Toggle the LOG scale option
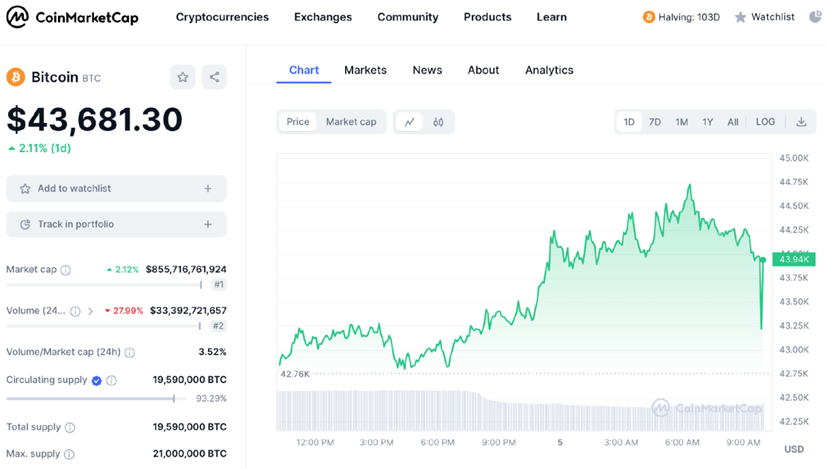The height and width of the screenshot is (469, 825). tap(765, 122)
